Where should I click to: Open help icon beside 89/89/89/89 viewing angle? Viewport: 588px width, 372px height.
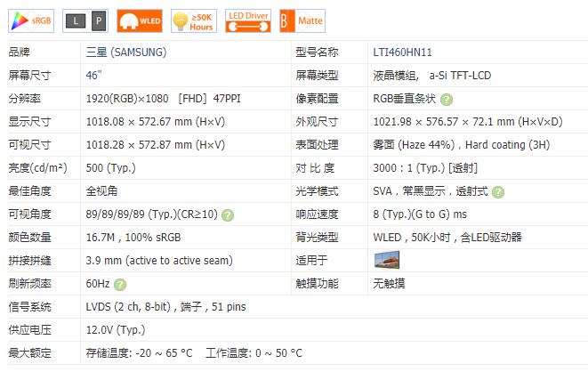228,214
